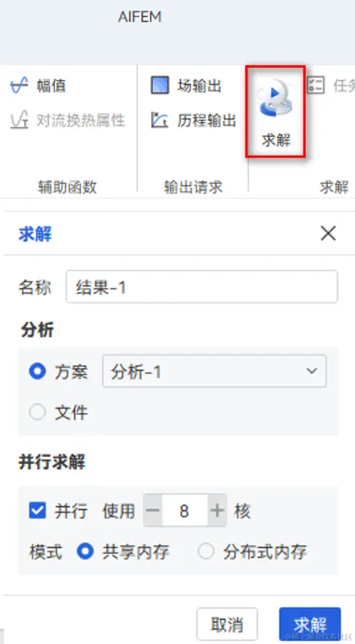This screenshot has height=644, width=355.
Task: Select the 文件 radio option
Action: pos(37,412)
